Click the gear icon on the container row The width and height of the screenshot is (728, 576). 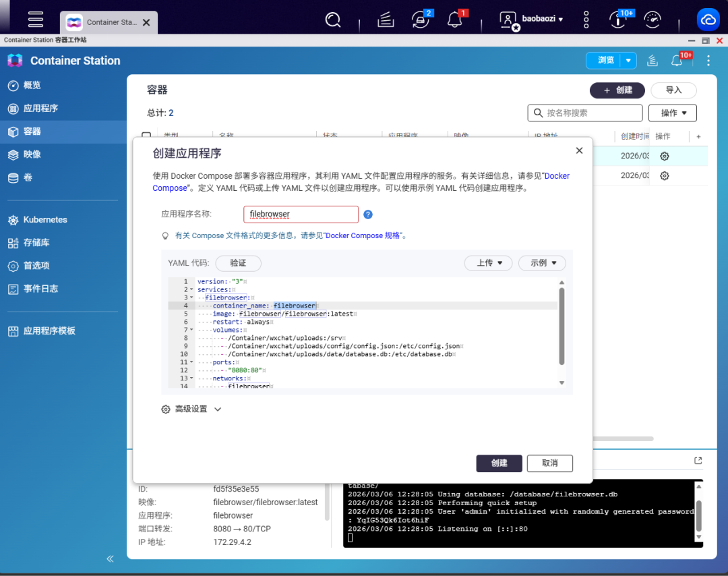[x=665, y=156]
